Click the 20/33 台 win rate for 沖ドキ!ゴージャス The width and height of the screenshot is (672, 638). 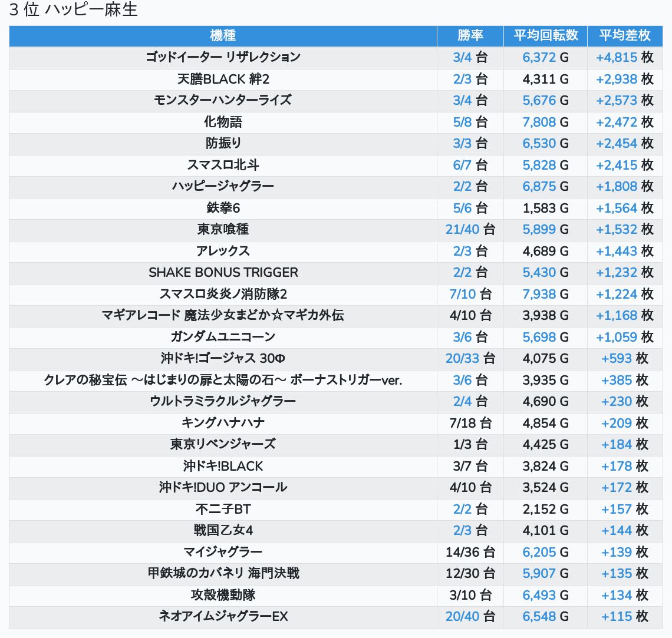tap(470, 359)
